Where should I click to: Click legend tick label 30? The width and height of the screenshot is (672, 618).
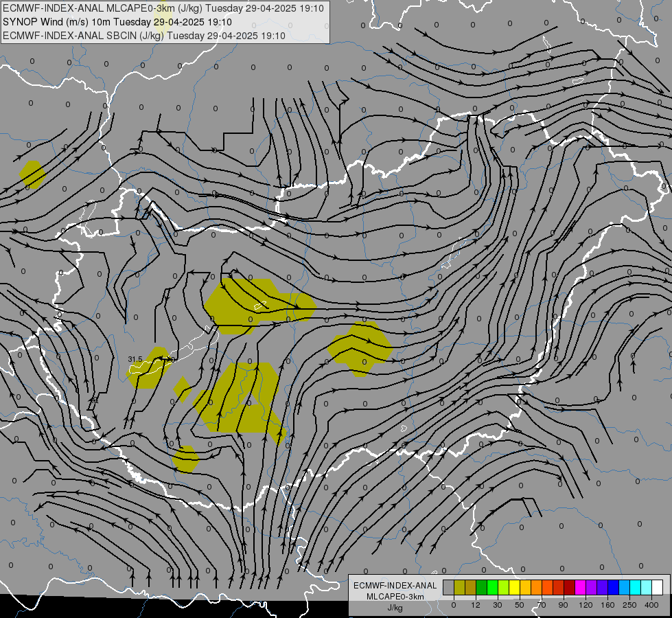(x=498, y=605)
